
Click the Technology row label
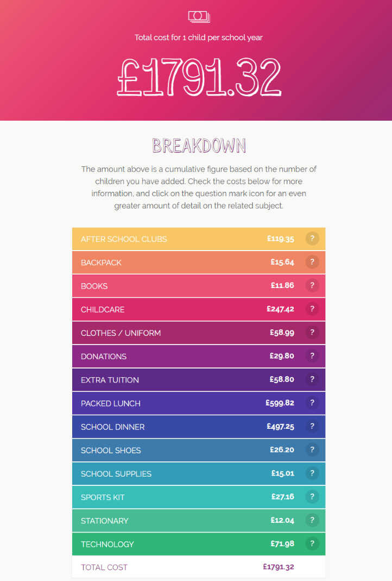point(108,545)
